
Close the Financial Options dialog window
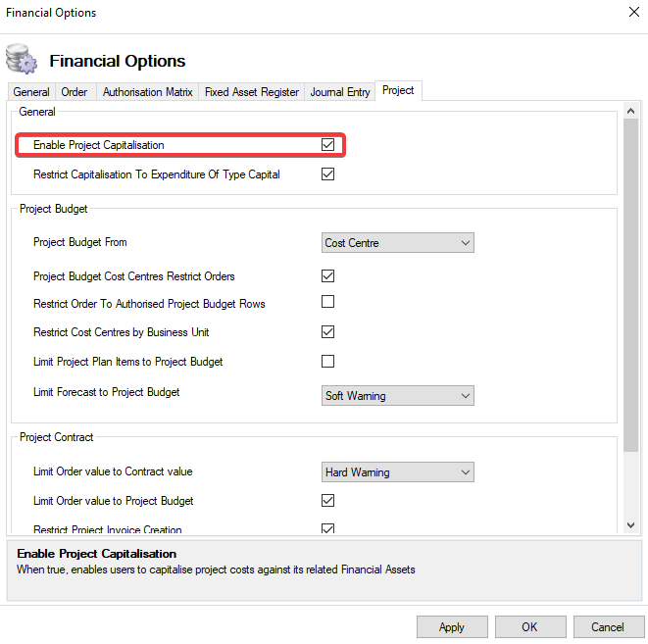(631, 14)
